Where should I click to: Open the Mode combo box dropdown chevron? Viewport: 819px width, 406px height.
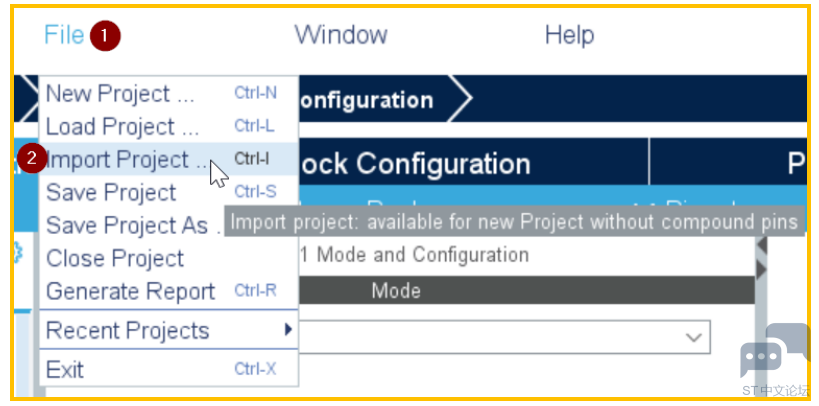point(694,338)
